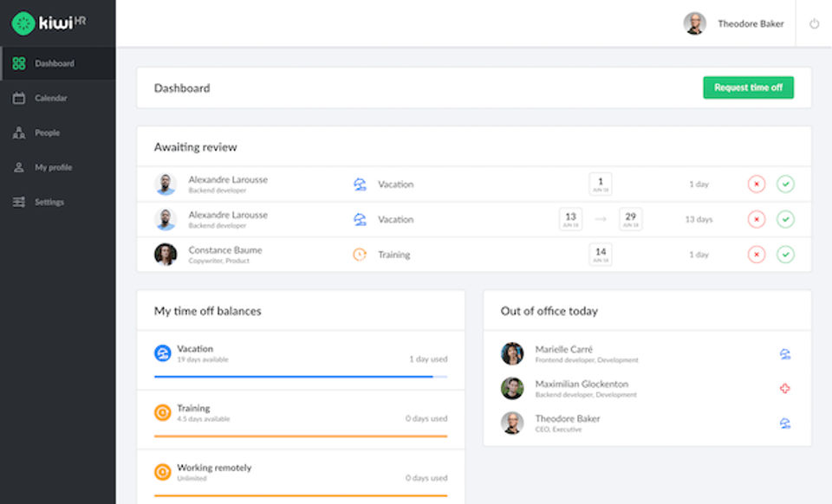
Task: Open My profile from sidebar
Action: point(53,167)
